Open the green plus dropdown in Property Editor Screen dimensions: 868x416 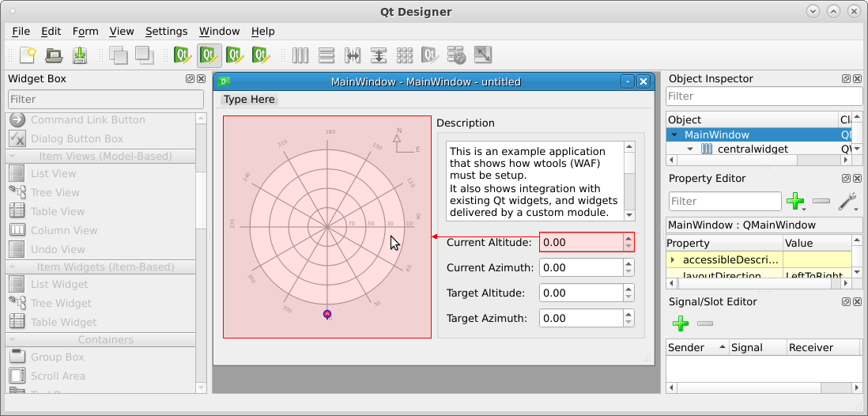click(x=796, y=202)
